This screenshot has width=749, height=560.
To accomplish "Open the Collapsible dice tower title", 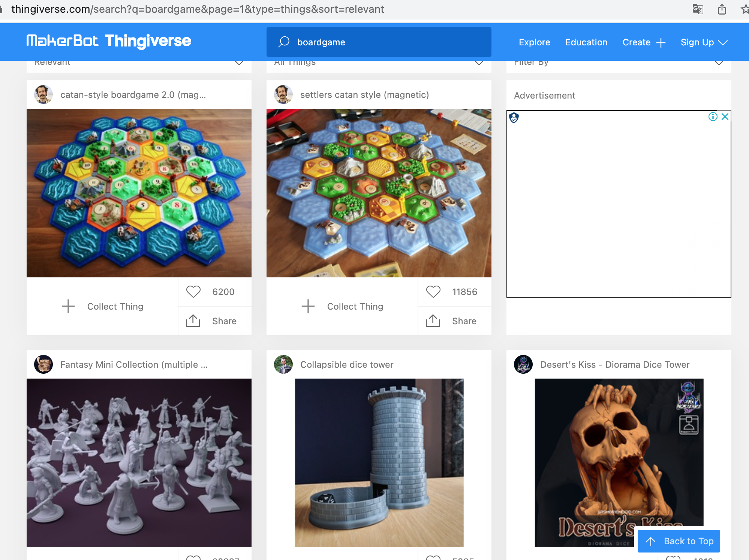I will [347, 365].
